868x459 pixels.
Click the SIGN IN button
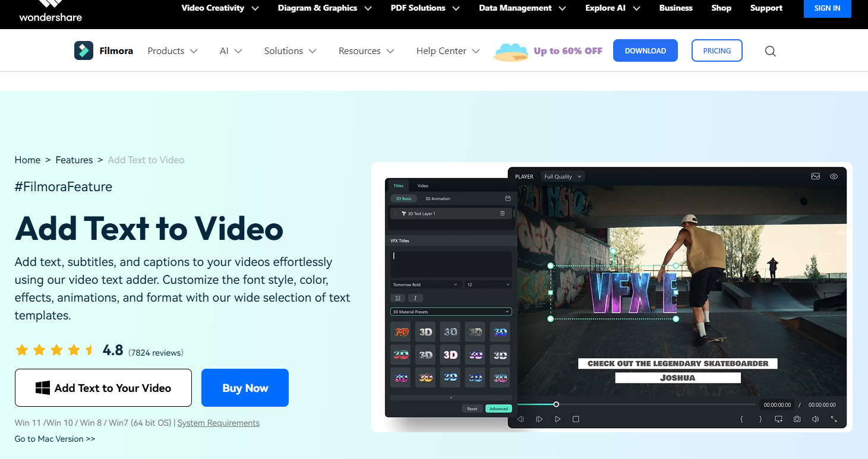coord(828,8)
